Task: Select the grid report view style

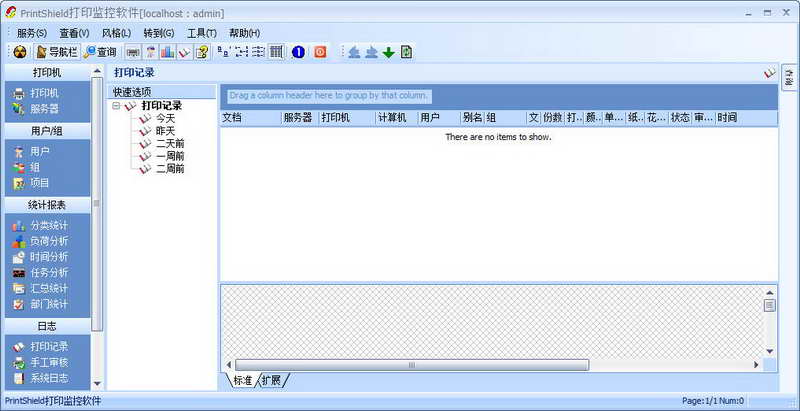Action: 276,52
